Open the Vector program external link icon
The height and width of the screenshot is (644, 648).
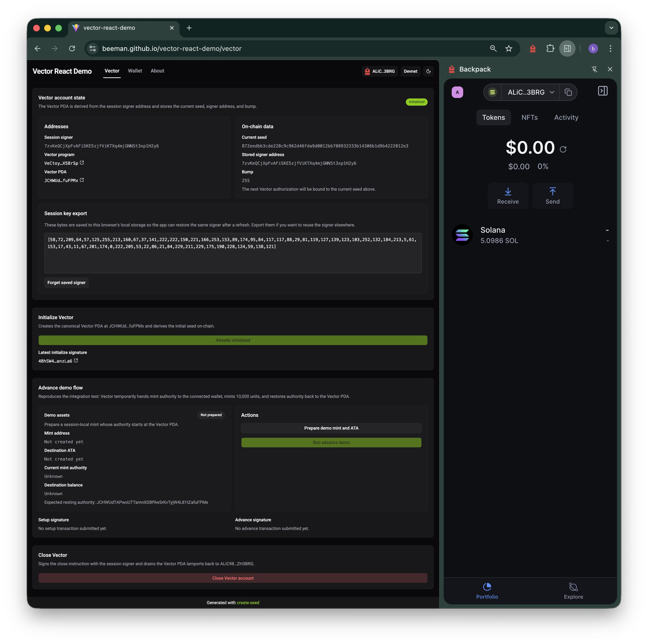82,163
